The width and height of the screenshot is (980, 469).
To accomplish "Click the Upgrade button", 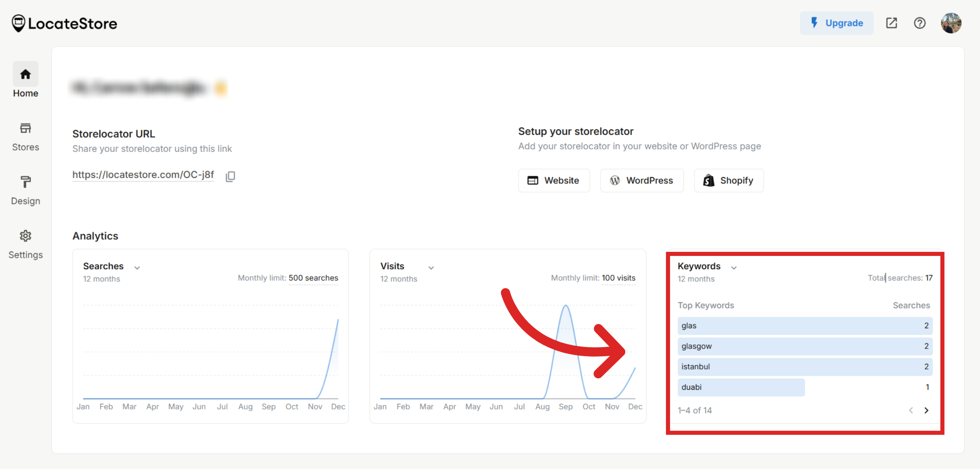I will coord(837,23).
